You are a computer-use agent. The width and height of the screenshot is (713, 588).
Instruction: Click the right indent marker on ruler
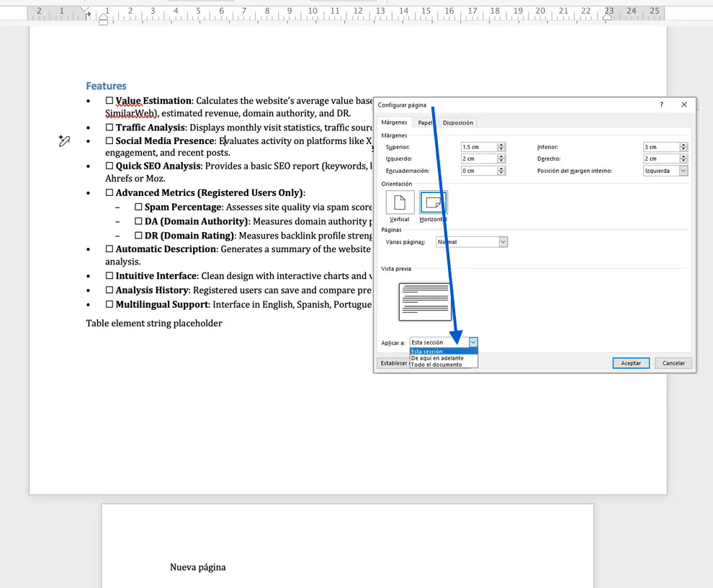[x=606, y=17]
